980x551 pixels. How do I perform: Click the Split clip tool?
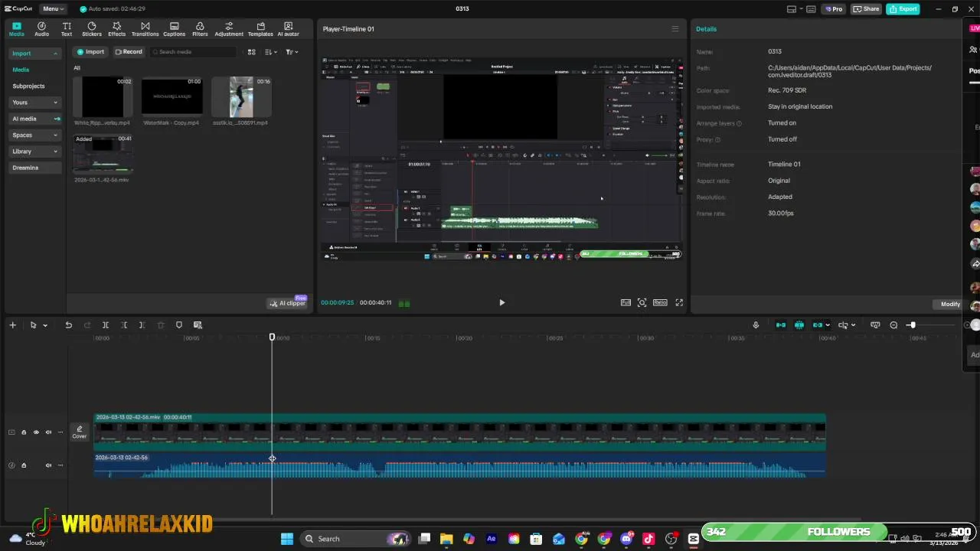click(x=106, y=325)
